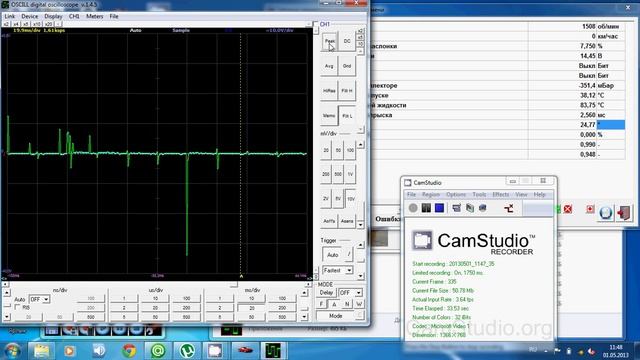The height and width of the screenshot is (360, 640).
Task: Click the Mode button in MODE panel
Action: pos(336,316)
